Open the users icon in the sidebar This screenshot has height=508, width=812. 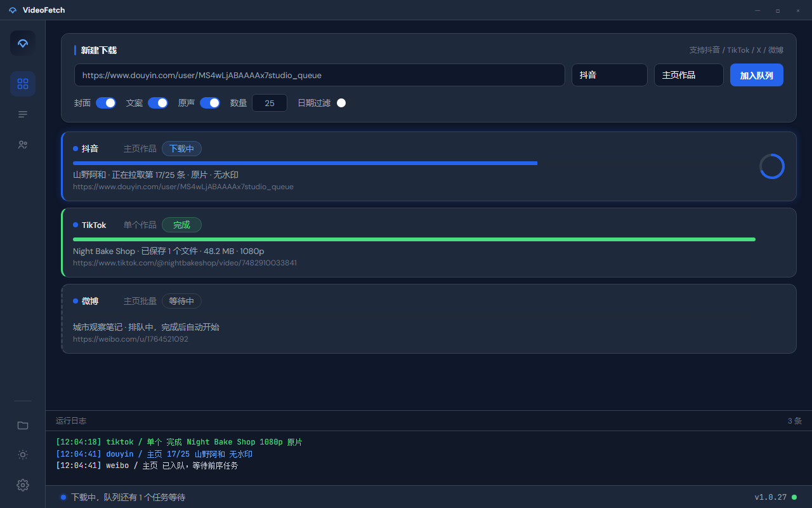[x=23, y=145]
